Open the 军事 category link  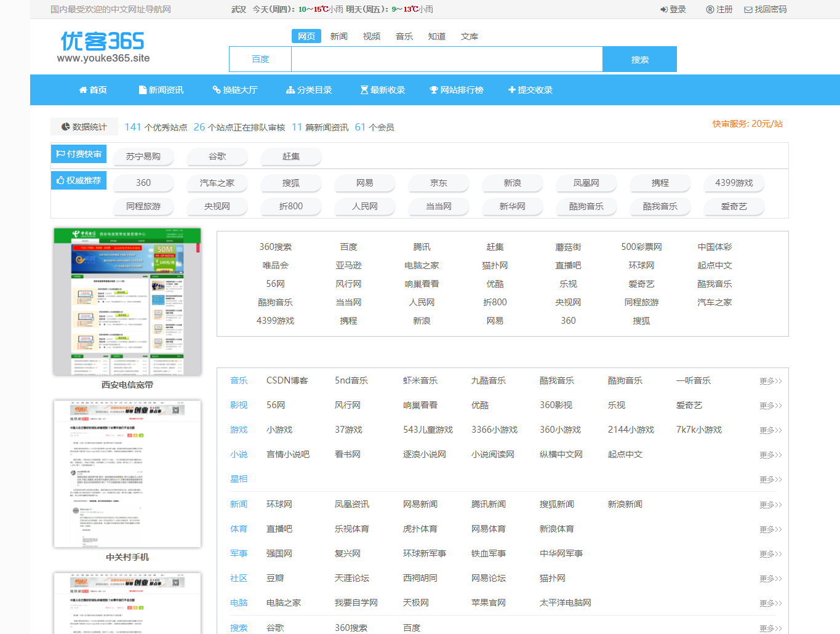(x=239, y=553)
